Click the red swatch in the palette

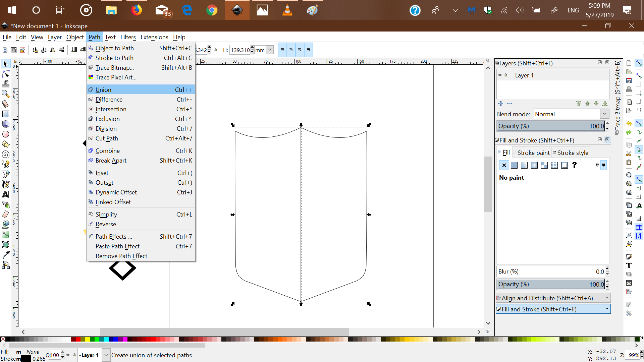click(x=78, y=339)
